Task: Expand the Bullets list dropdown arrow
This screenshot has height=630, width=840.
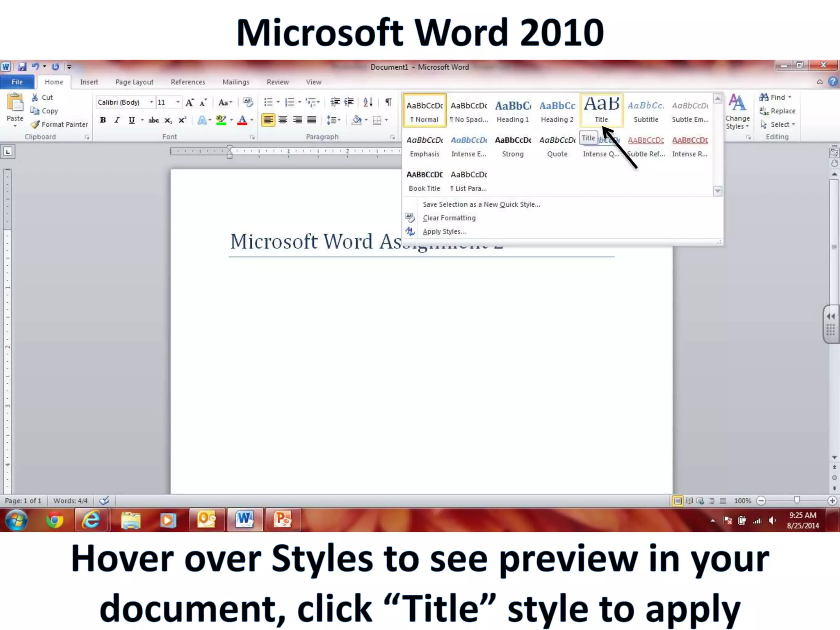Action: 278,102
